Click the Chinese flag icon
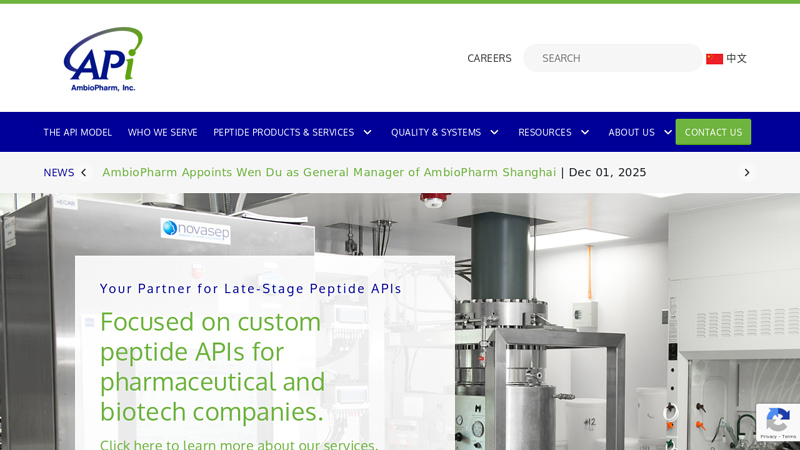Viewport: 800px width, 450px height. pos(714,59)
